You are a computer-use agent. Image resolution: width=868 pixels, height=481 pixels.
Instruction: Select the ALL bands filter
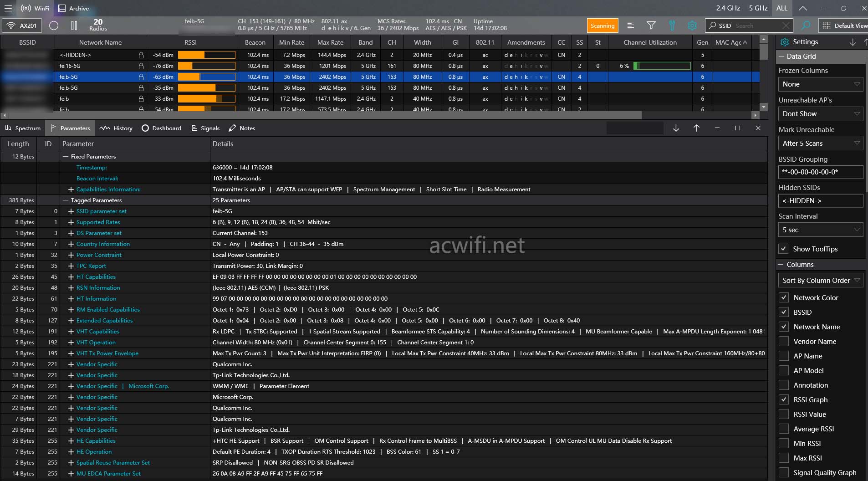click(782, 8)
